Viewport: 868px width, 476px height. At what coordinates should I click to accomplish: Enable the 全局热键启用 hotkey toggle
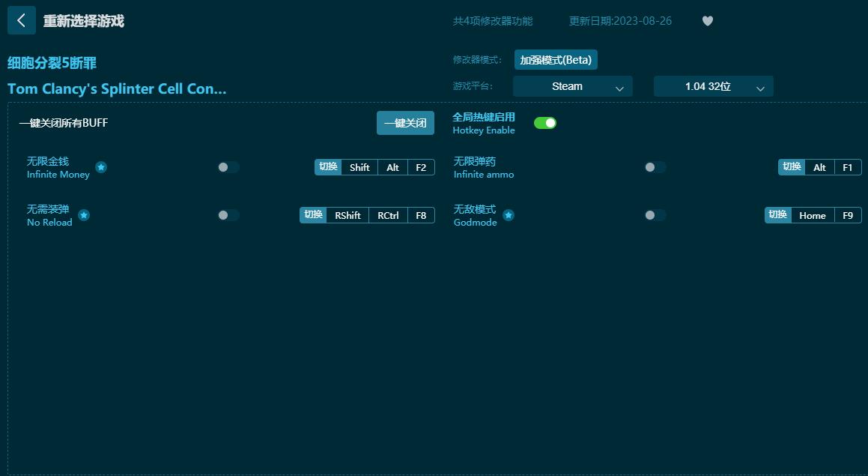545,121
